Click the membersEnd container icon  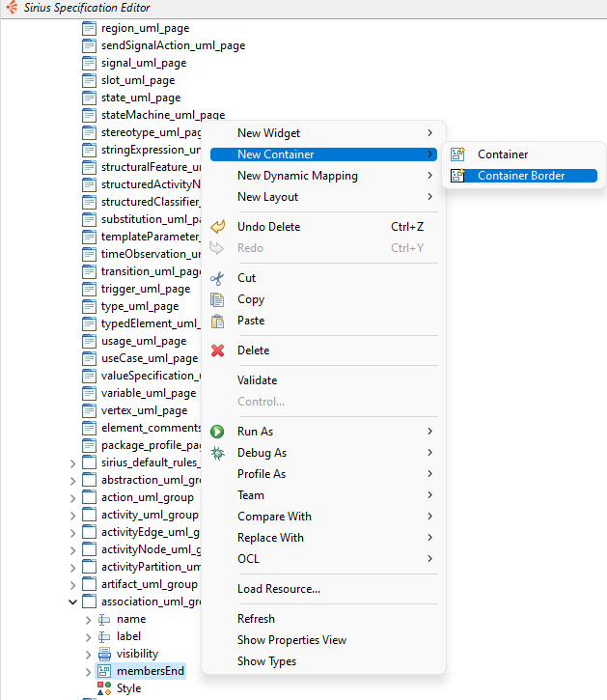[x=104, y=671]
